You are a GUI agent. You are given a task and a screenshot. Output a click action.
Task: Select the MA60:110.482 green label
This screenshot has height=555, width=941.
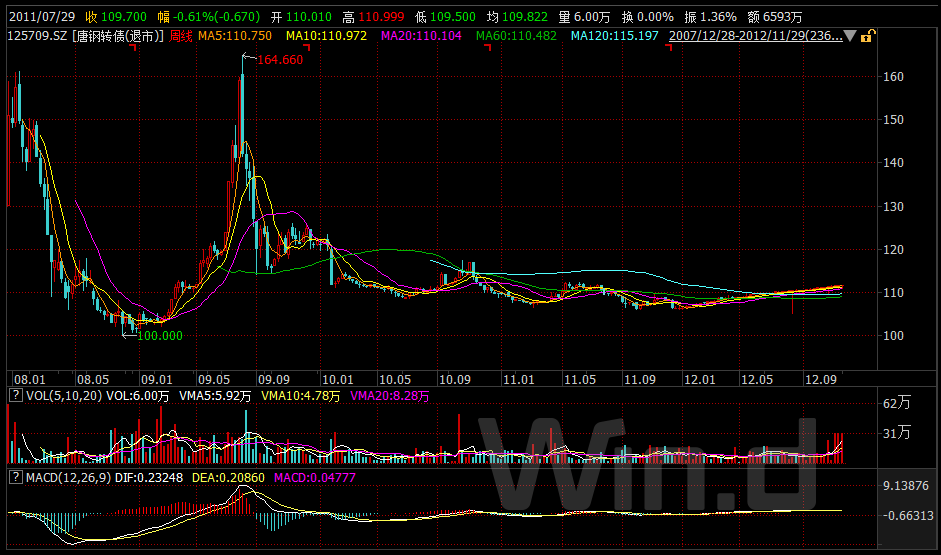click(x=516, y=36)
